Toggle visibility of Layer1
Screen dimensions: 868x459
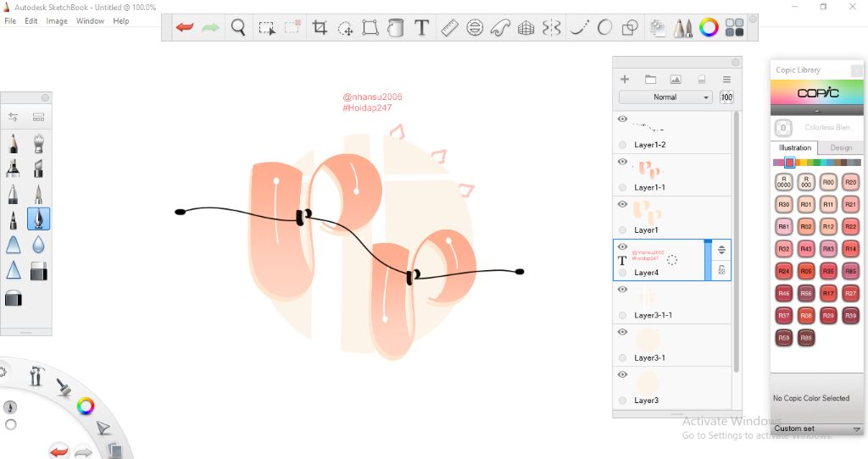click(x=622, y=204)
